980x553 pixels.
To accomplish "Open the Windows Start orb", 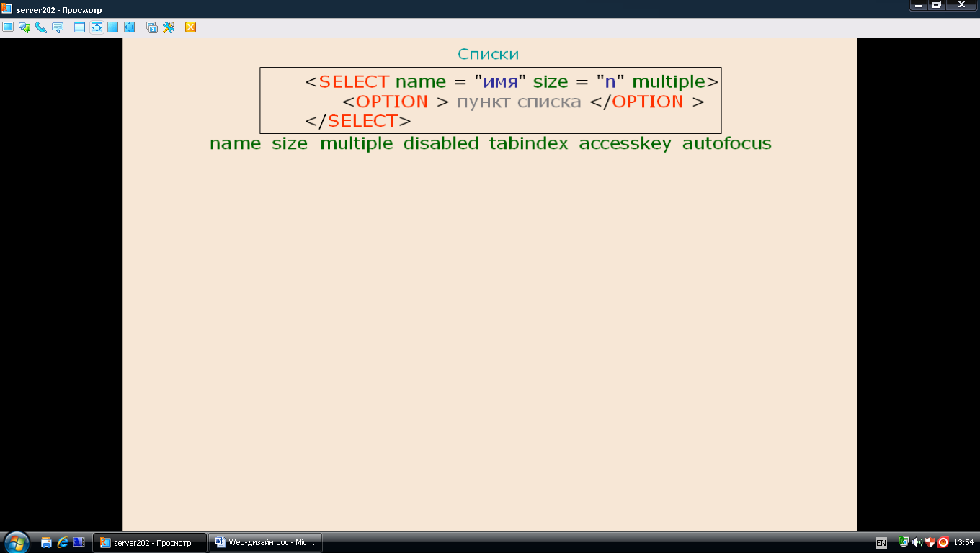I will point(17,542).
